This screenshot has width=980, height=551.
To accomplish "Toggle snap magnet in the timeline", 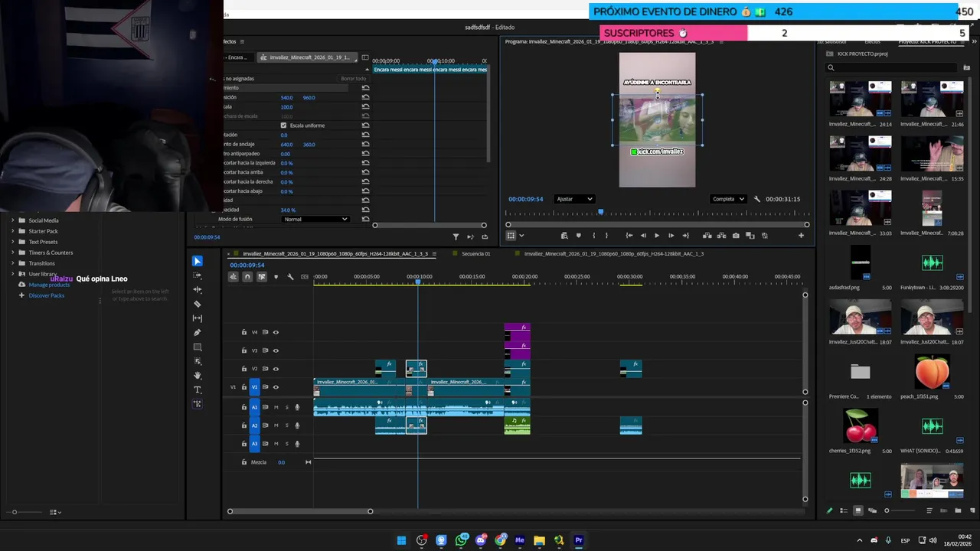I will tap(247, 276).
